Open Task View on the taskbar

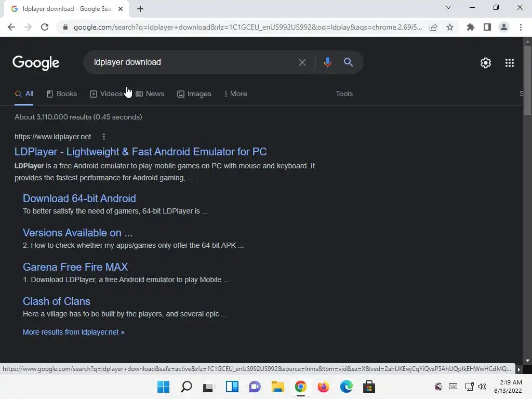tap(209, 387)
